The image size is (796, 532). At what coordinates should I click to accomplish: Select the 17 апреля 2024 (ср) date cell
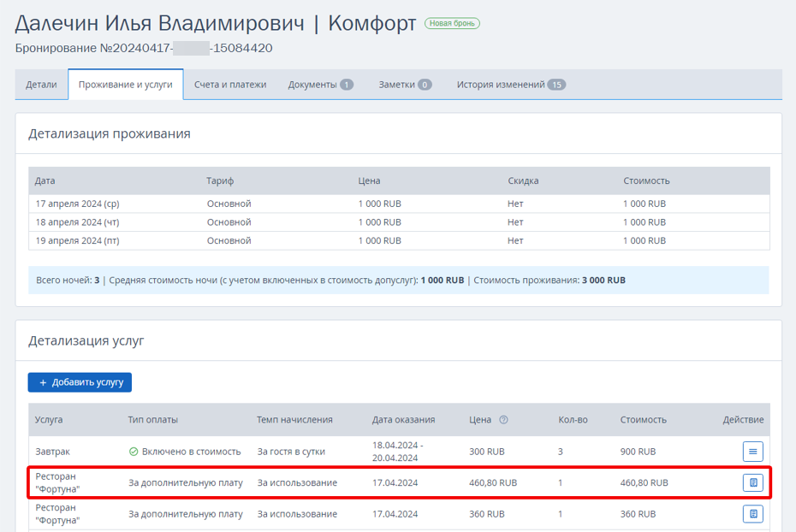[77, 204]
